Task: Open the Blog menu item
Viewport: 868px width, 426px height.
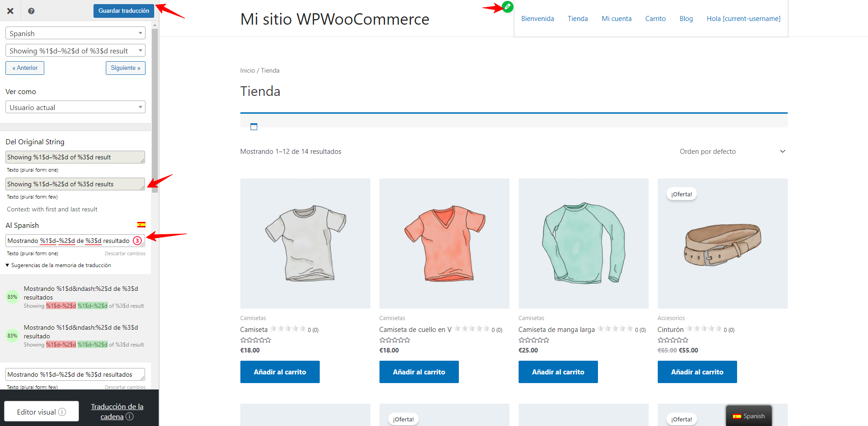Action: pos(686,19)
